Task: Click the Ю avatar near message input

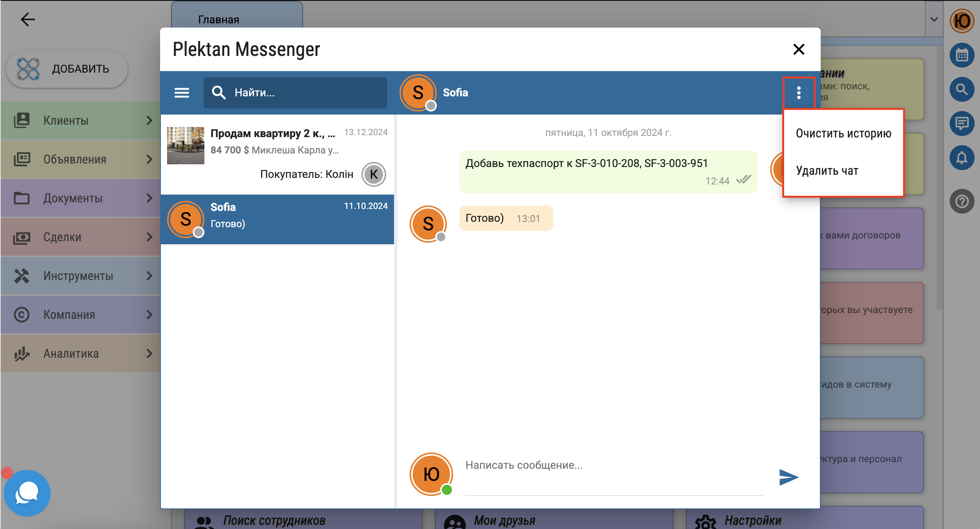Action: pos(431,474)
